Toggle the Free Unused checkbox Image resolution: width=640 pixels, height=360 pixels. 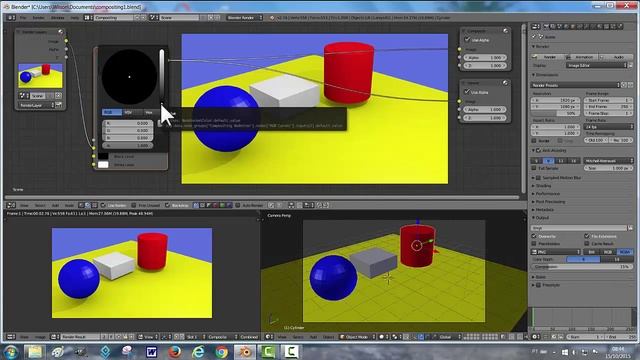(x=134, y=205)
